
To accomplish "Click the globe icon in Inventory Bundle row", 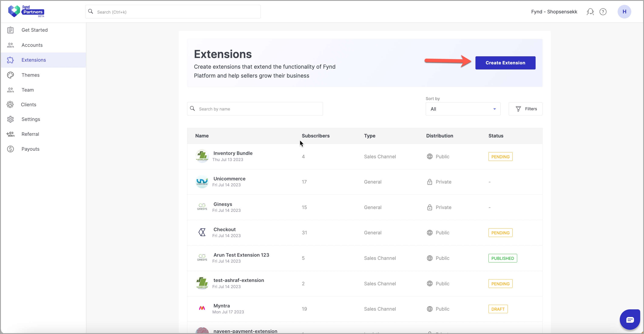I will (430, 157).
